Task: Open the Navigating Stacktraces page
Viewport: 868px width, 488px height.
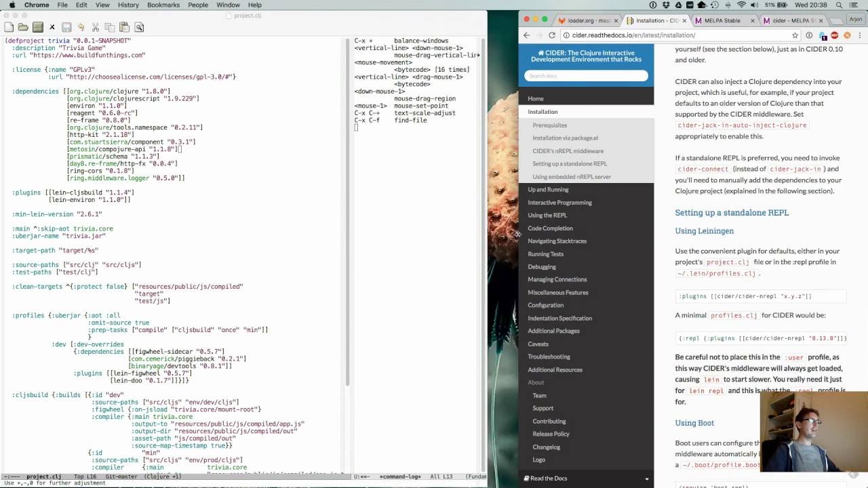Action: [557, 241]
